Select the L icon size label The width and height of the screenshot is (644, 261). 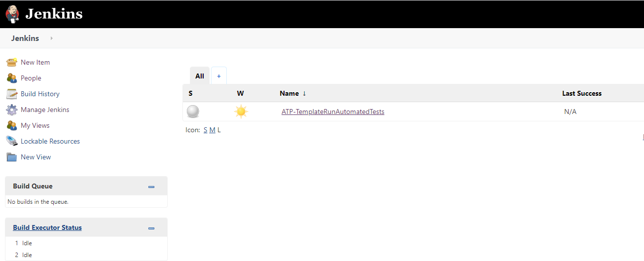tap(219, 130)
